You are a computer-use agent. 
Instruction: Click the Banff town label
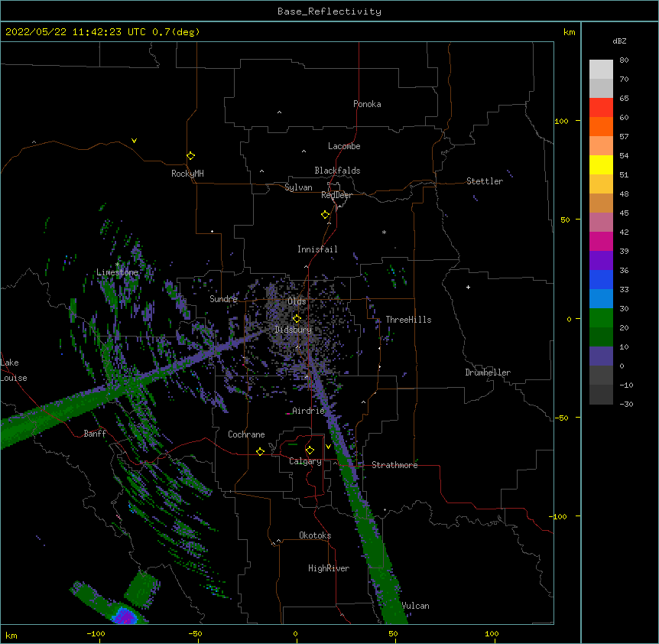(x=95, y=434)
